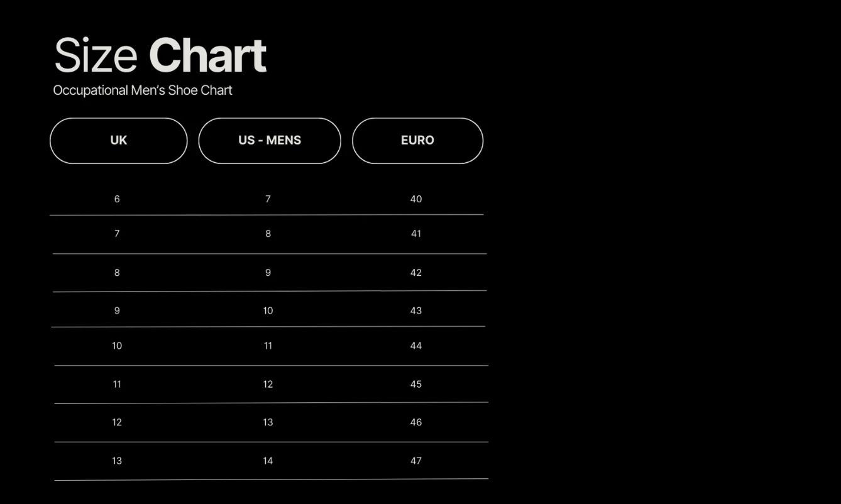This screenshot has height=504, width=841.
Task: Choose EURO size 42 entry
Action: coord(416,273)
